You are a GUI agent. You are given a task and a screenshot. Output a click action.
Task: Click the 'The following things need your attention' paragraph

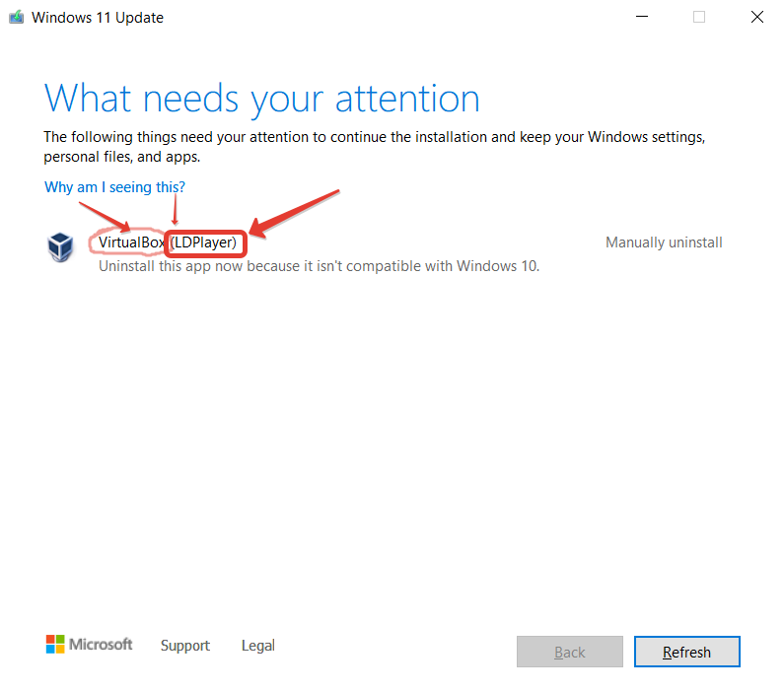[x=374, y=147]
